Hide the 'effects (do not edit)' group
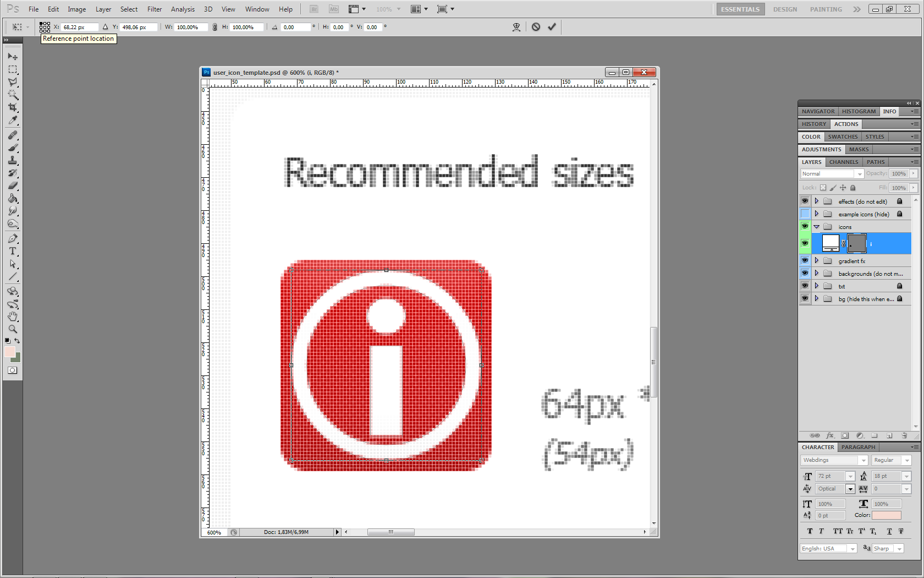Image resolution: width=924 pixels, height=578 pixels. tap(805, 201)
